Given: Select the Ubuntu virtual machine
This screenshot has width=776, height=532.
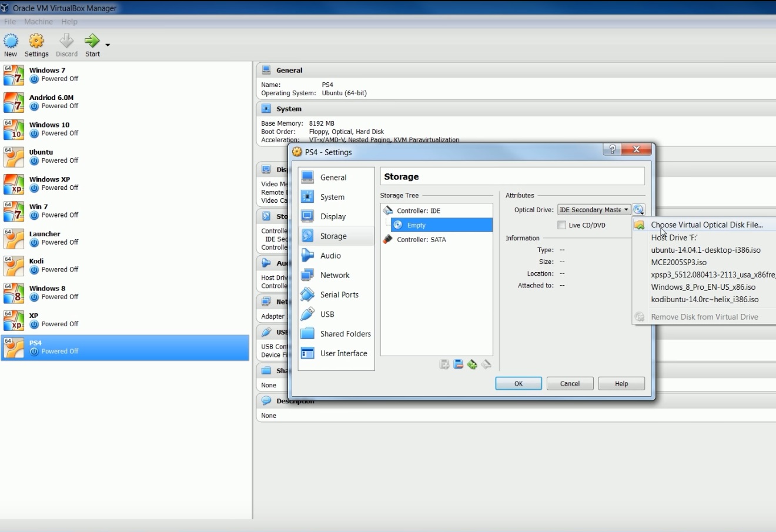Looking at the screenshot, I should (125, 156).
